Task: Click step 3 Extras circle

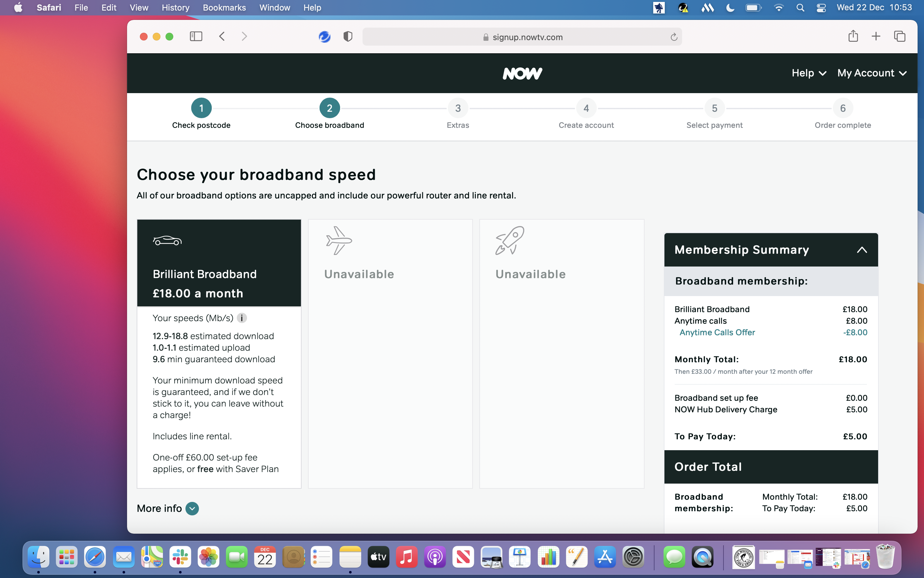Action: 458,108
